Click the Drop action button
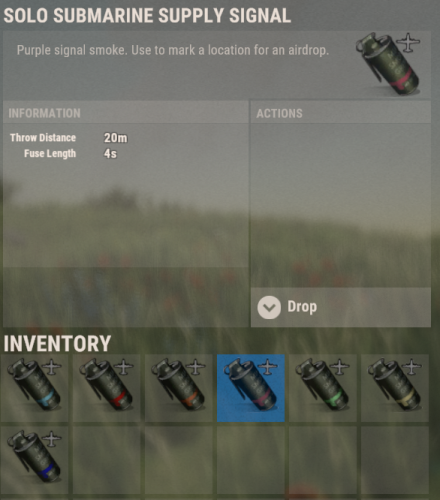 (x=341, y=307)
